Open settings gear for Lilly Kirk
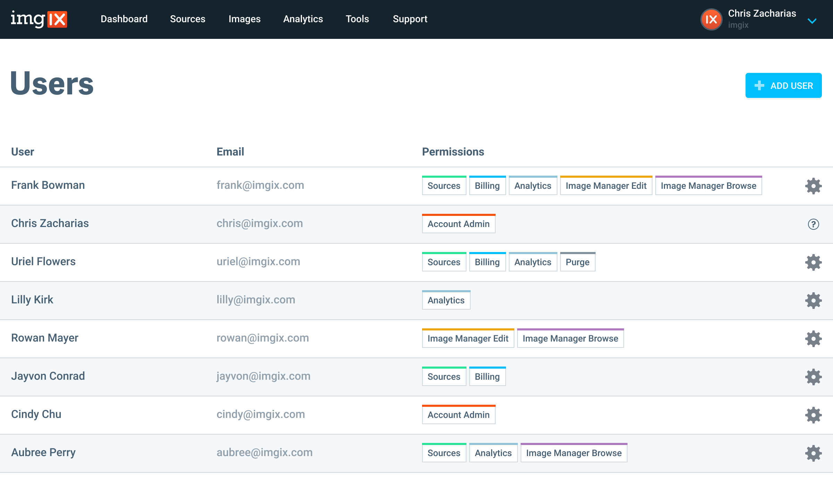Image resolution: width=833 pixels, height=504 pixels. pyautogui.click(x=813, y=300)
